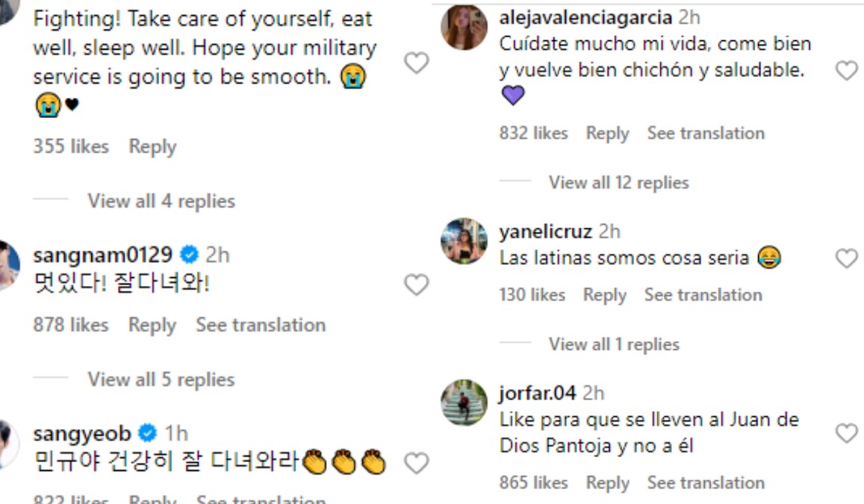864x504 pixels.
Task: Like jorfar.04's comment heart icon
Action: 846,433
